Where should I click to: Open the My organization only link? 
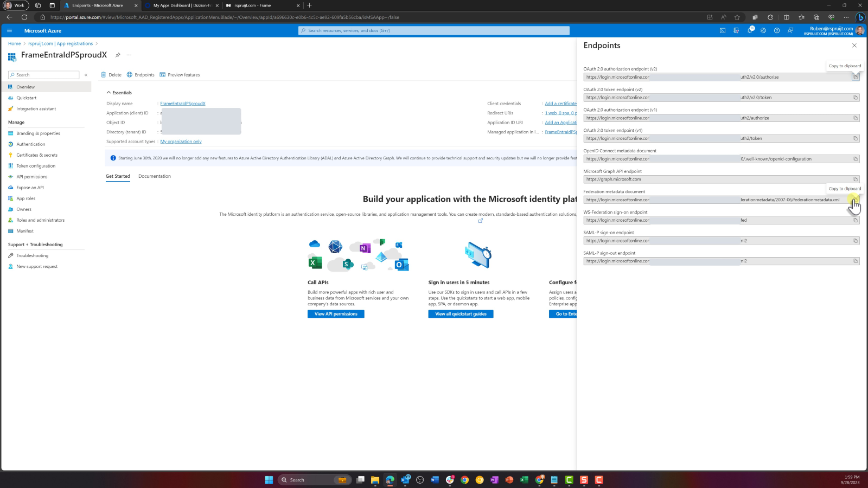[x=181, y=142]
